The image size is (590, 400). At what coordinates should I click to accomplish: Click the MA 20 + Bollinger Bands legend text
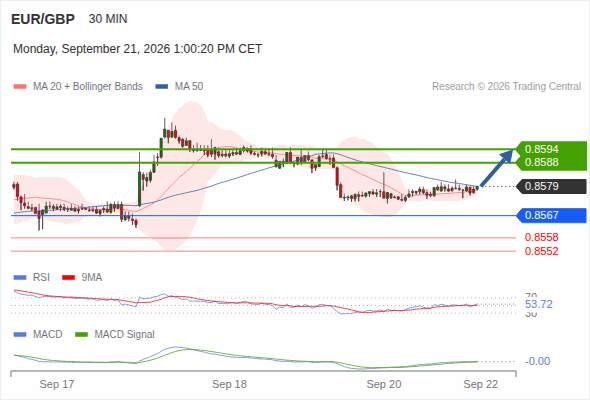tap(88, 87)
